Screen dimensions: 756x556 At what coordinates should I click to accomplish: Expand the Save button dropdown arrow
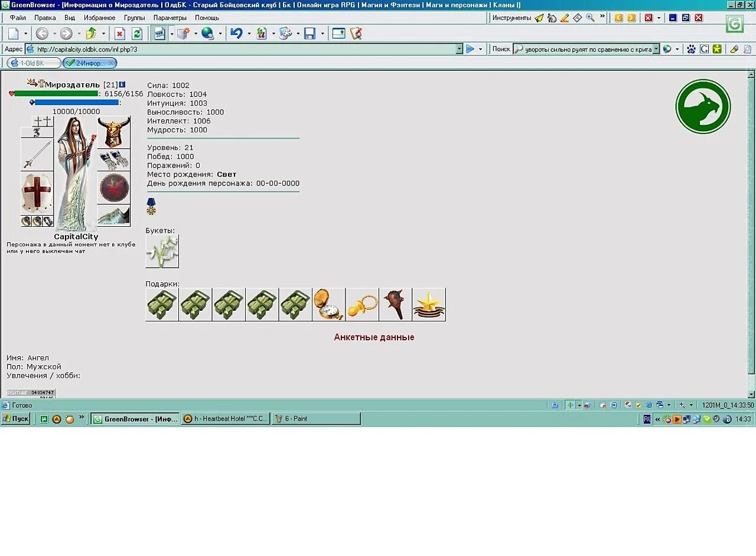coord(322,34)
